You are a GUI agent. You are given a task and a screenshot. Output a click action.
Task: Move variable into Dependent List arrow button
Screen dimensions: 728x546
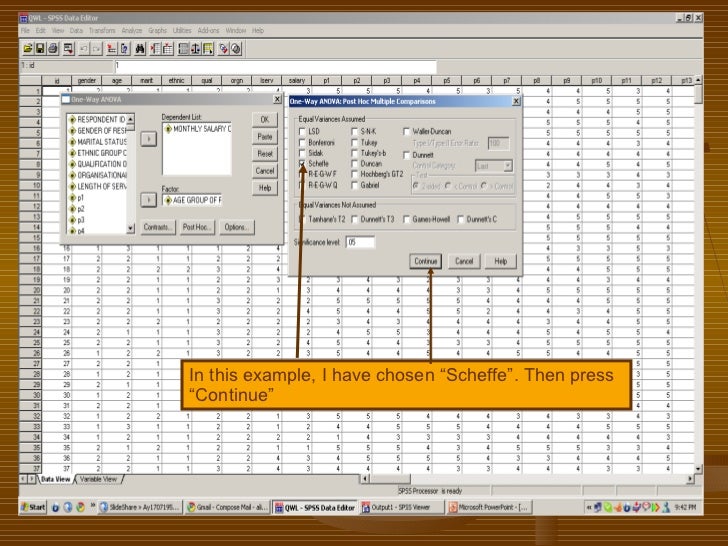tap(149, 138)
